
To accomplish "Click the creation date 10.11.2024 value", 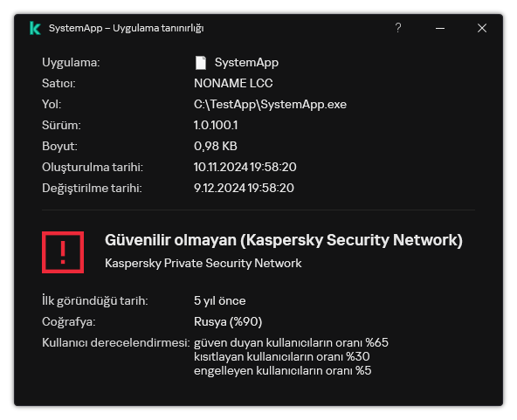I will [245, 167].
